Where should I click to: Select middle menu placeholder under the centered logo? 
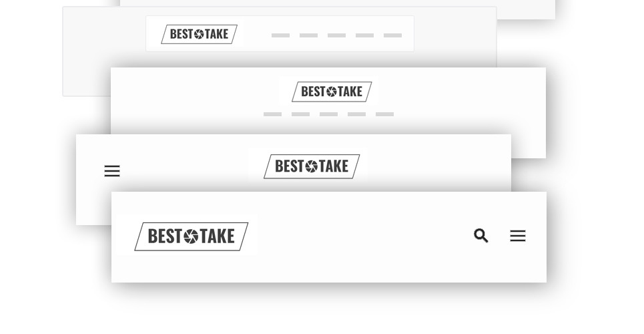pos(328,114)
